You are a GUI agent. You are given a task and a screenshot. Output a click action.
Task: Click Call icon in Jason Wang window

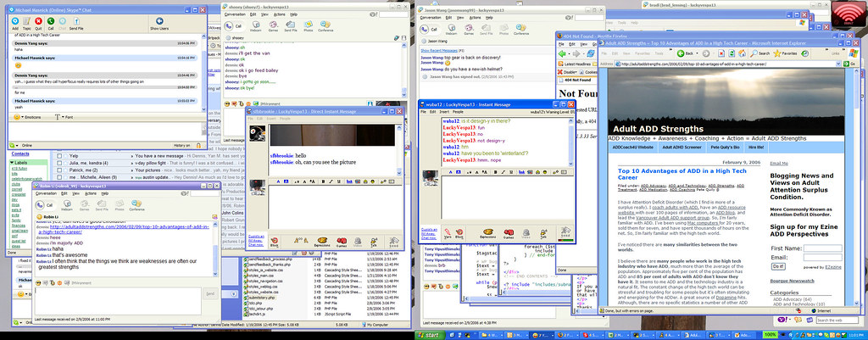[x=428, y=30]
